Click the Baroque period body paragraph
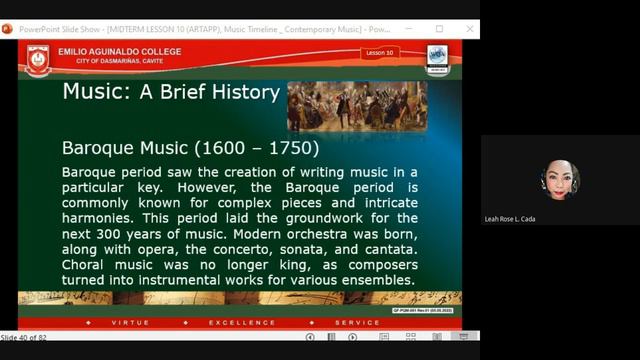Viewport: 640px width, 360px height. [240, 226]
